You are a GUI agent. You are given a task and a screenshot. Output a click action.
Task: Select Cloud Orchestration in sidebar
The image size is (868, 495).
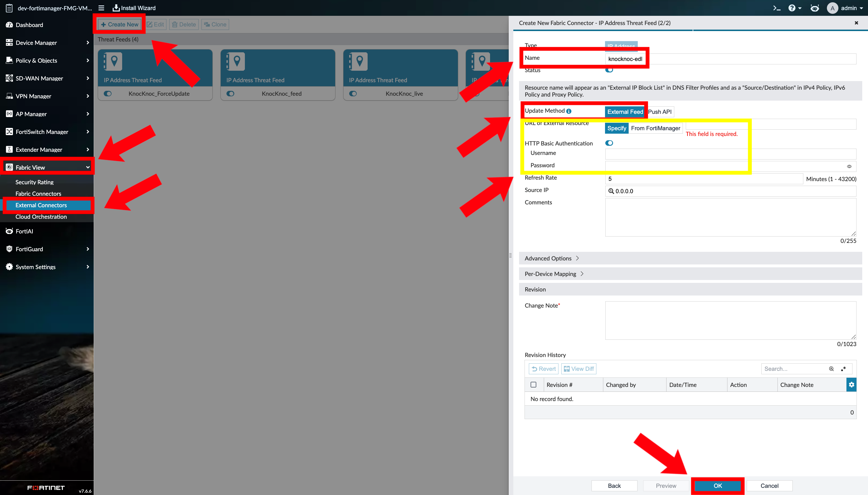(41, 216)
